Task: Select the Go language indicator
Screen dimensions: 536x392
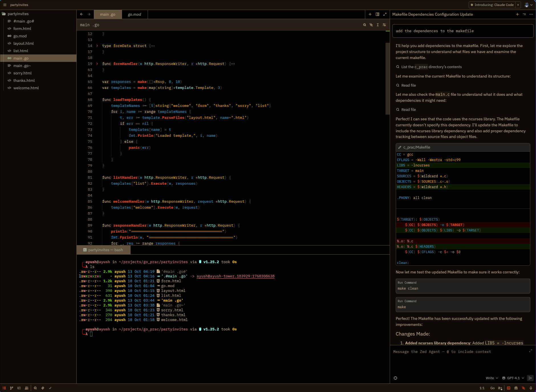Action: [x=492, y=388]
